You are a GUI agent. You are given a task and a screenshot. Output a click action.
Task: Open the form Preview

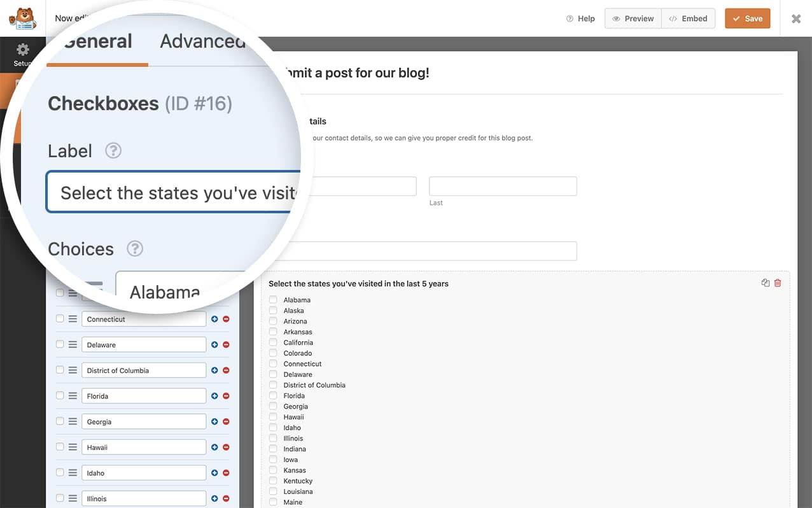click(x=633, y=18)
